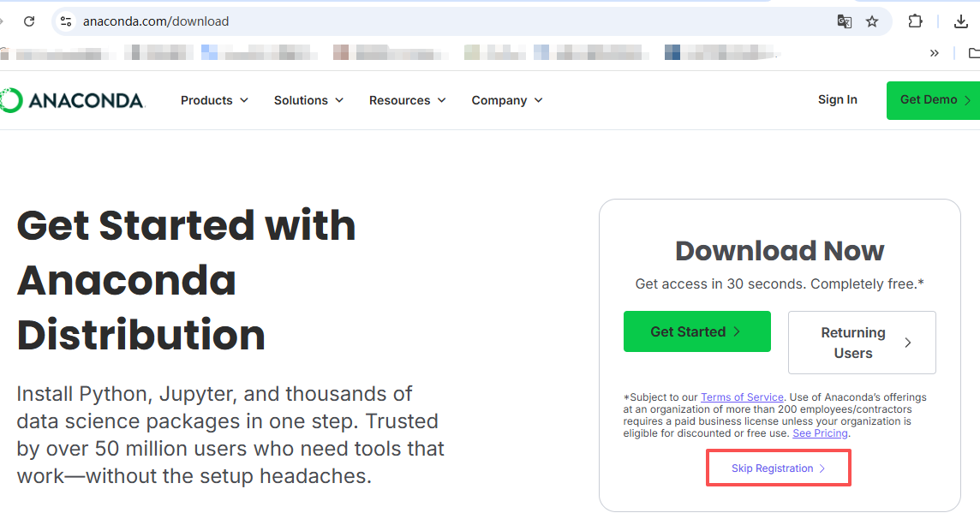The image size is (980, 513).
Task: Expand the Products menu
Action: click(214, 100)
